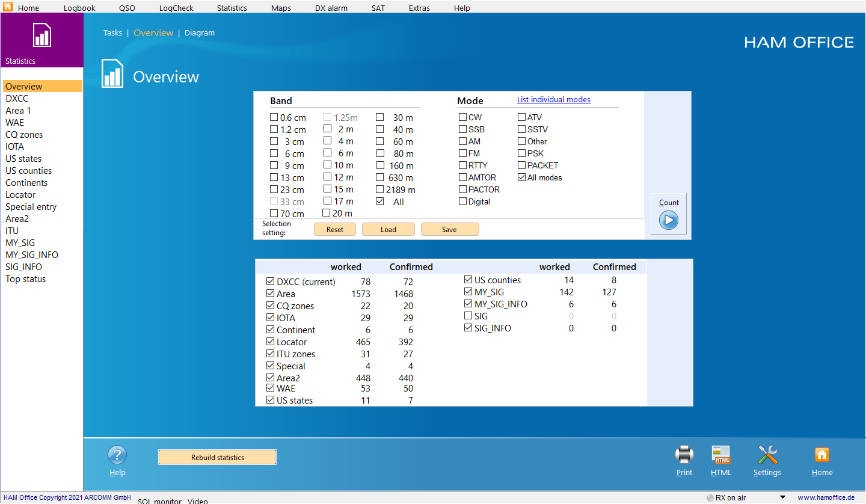866x504 pixels.
Task: Click the Rebuild statistics button
Action: (217, 457)
